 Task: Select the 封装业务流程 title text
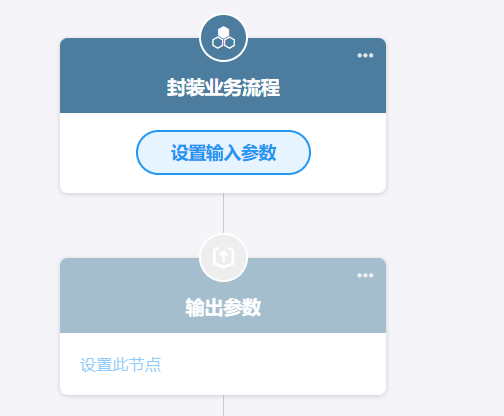coord(223,88)
